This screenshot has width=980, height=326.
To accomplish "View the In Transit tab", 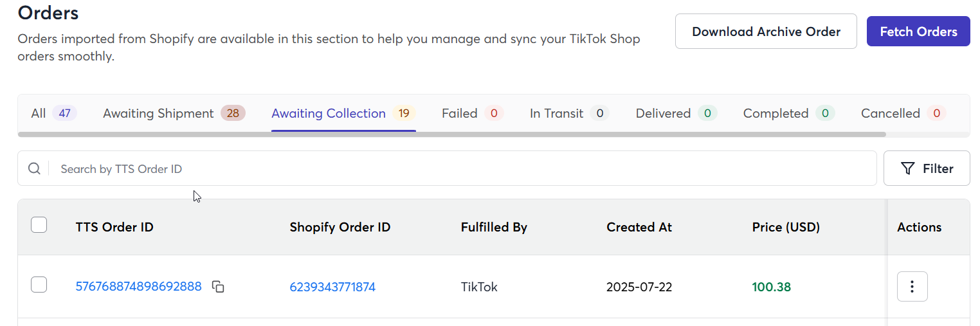I will tap(569, 113).
